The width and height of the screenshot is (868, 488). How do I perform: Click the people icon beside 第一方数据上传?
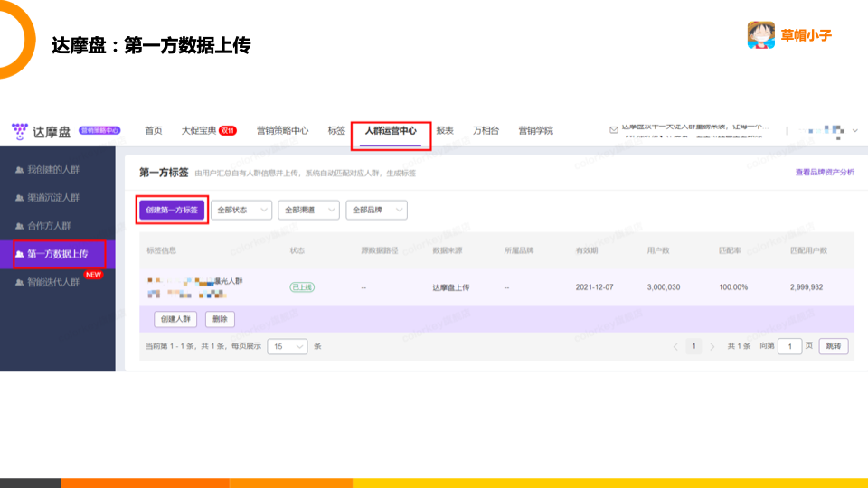[19, 254]
